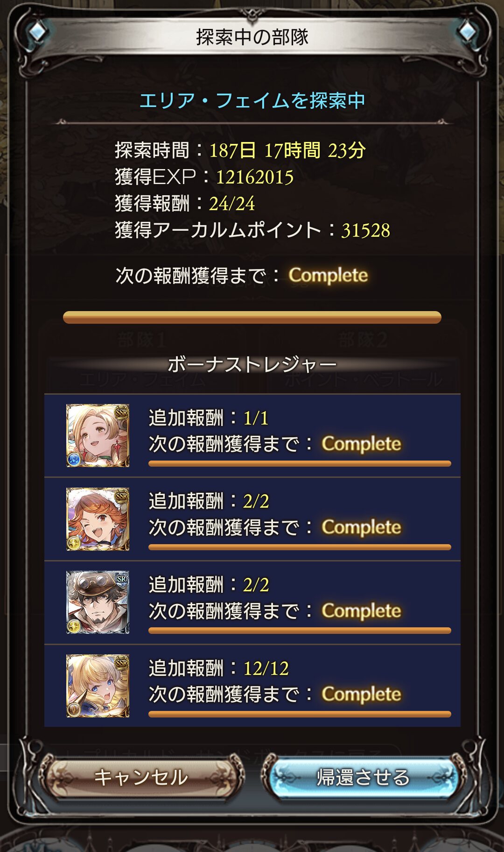Select the faded 部隊1 tab behind dialog
This screenshot has width=504, height=852.
pyautogui.click(x=141, y=340)
